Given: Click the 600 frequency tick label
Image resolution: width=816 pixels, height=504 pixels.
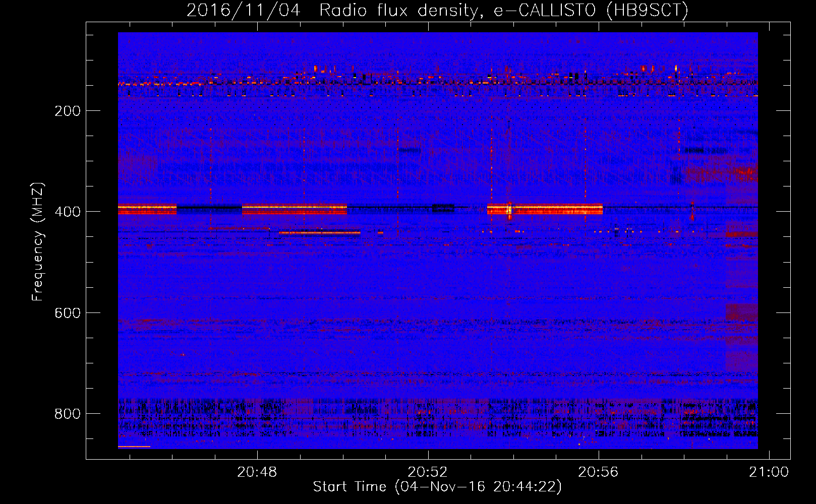Looking at the screenshot, I should pyautogui.click(x=68, y=313).
